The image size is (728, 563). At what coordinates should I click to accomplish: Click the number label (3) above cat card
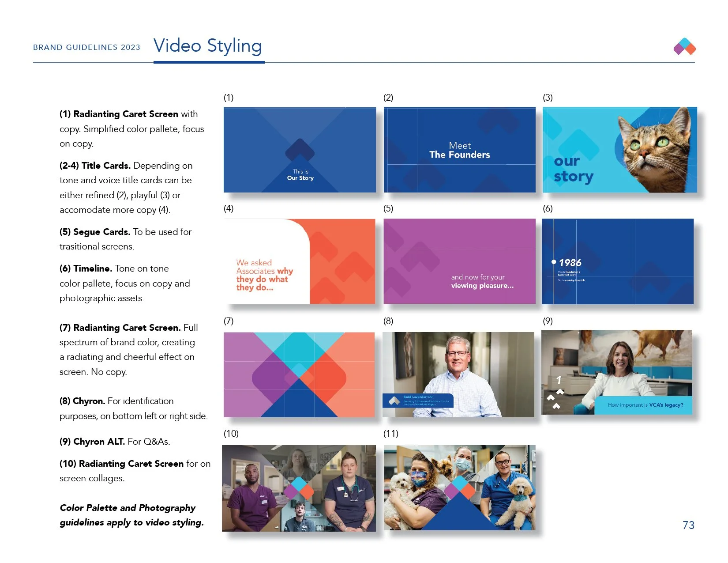tap(548, 98)
